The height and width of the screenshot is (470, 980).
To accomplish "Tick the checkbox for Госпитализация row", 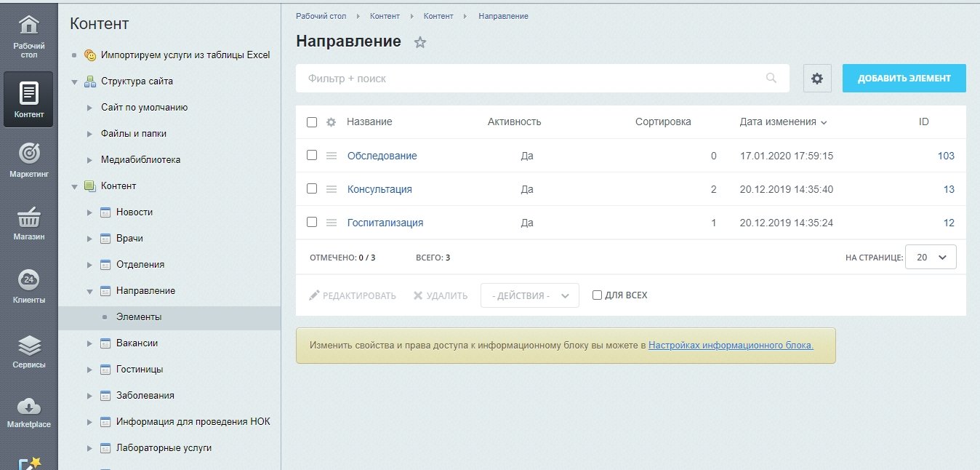I will (312, 222).
